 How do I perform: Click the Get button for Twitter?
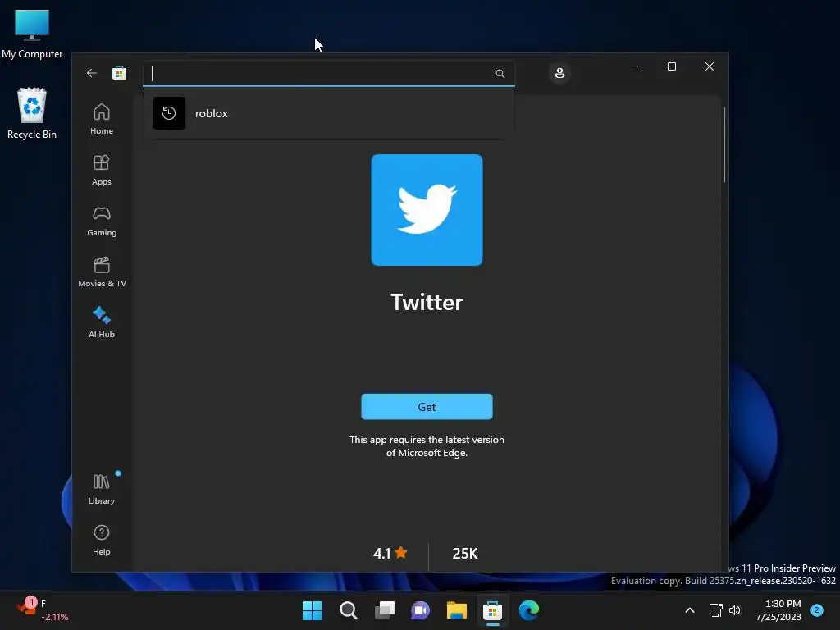pos(427,407)
